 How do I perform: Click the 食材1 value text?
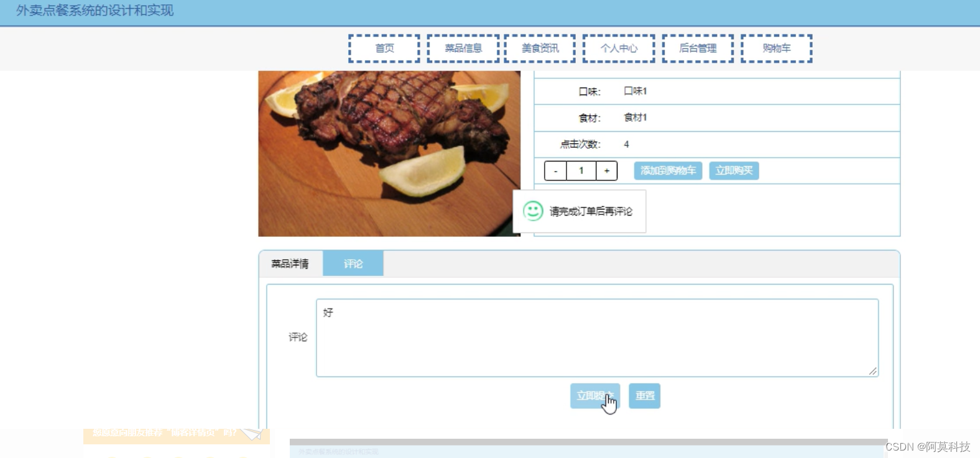coord(636,117)
